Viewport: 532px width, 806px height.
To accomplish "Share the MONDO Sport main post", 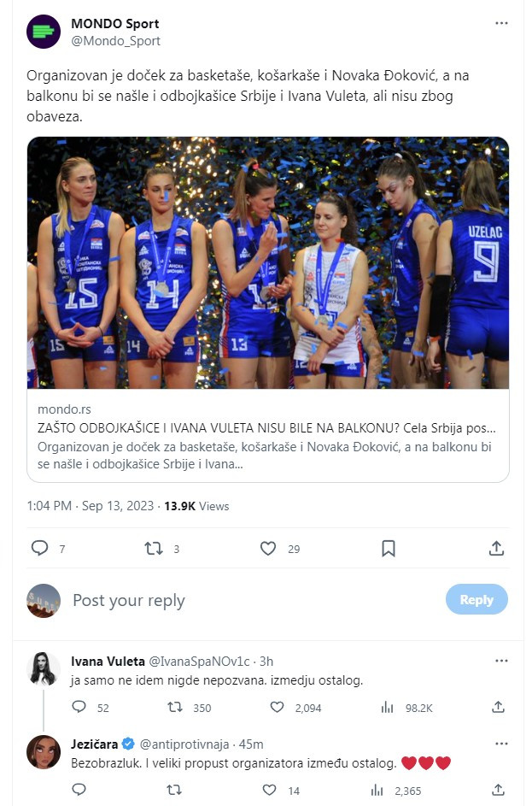I will click(x=496, y=548).
